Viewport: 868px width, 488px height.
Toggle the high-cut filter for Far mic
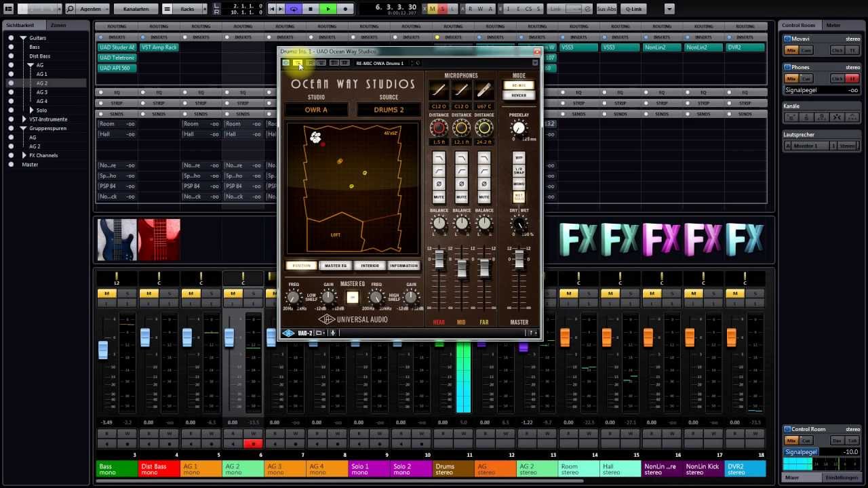click(x=484, y=159)
